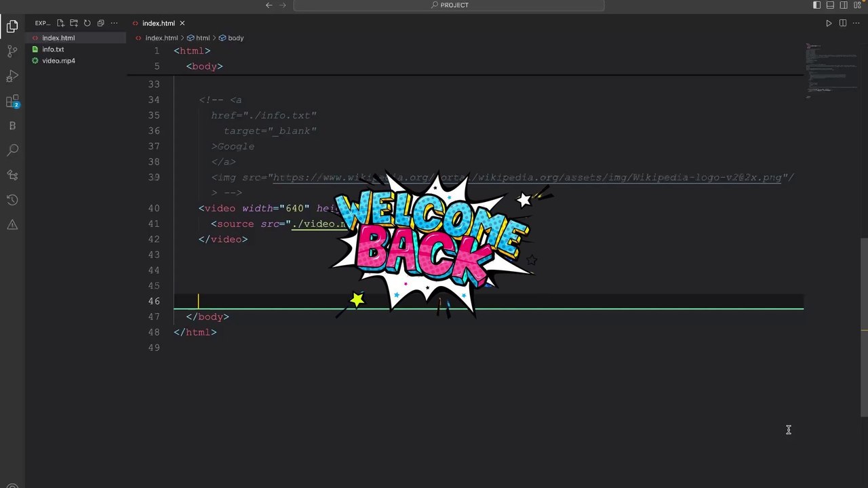
Task: Click the B icon in activity bar
Action: coord(12,126)
